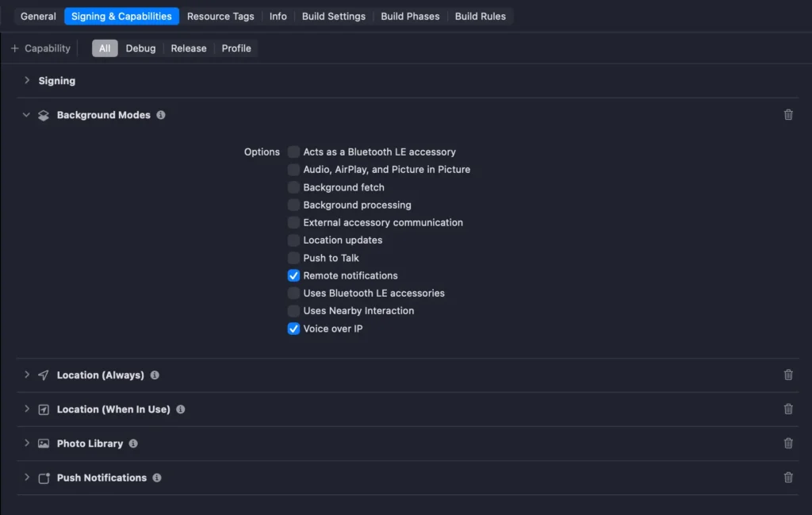Click info icon next to Push Notifications

tap(157, 478)
